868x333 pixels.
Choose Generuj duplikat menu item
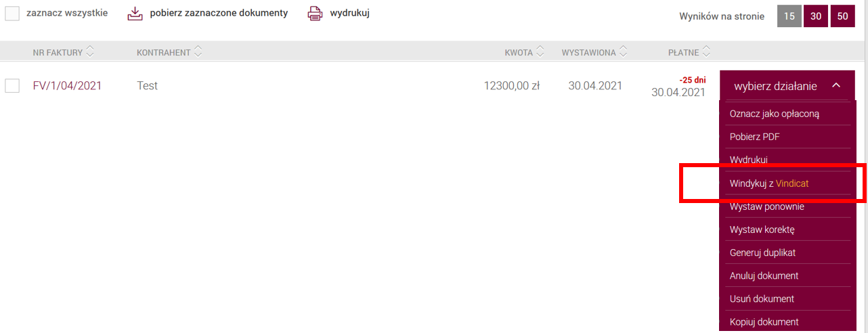pyautogui.click(x=762, y=252)
